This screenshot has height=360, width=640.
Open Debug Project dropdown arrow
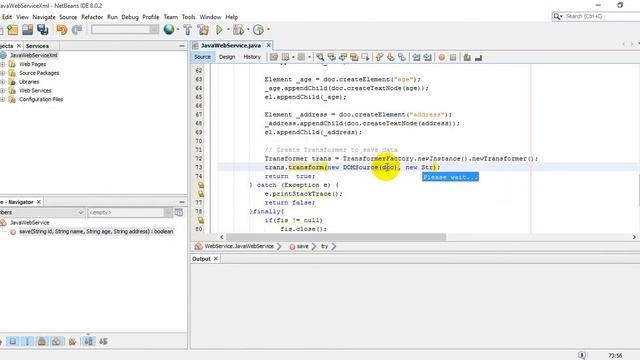[x=248, y=29]
